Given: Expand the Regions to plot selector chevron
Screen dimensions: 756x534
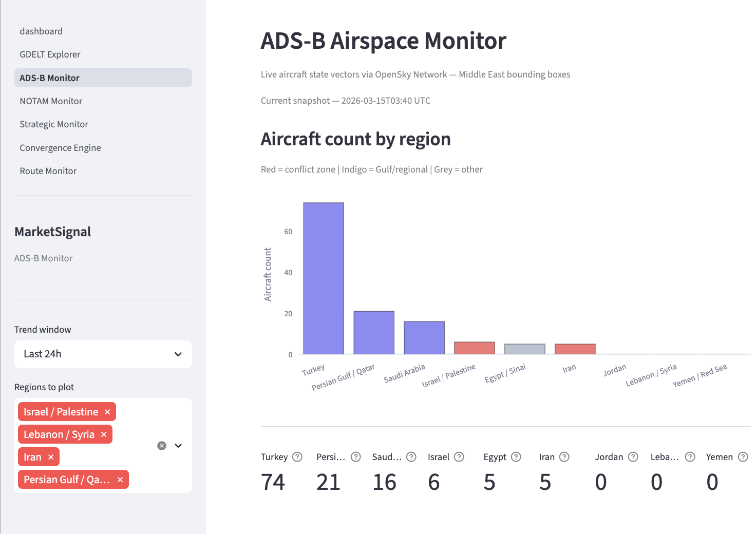Looking at the screenshot, I should (178, 445).
